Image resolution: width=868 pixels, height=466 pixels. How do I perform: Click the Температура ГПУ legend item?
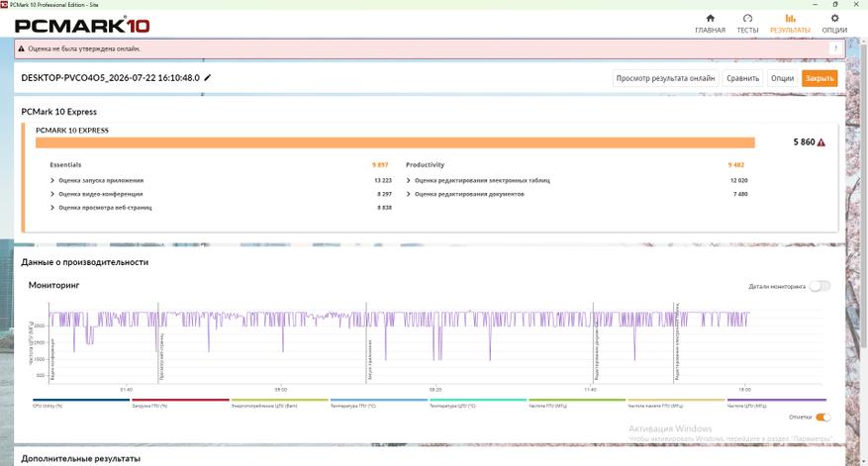pyautogui.click(x=379, y=403)
